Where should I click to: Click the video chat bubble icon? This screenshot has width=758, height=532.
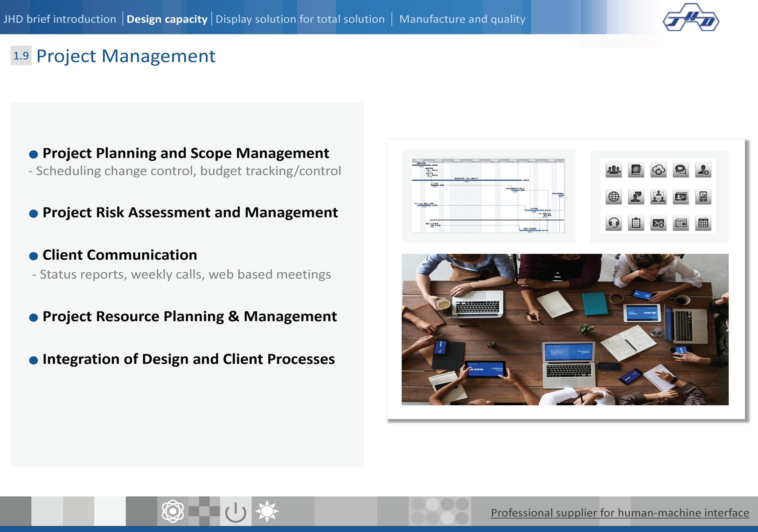click(681, 170)
